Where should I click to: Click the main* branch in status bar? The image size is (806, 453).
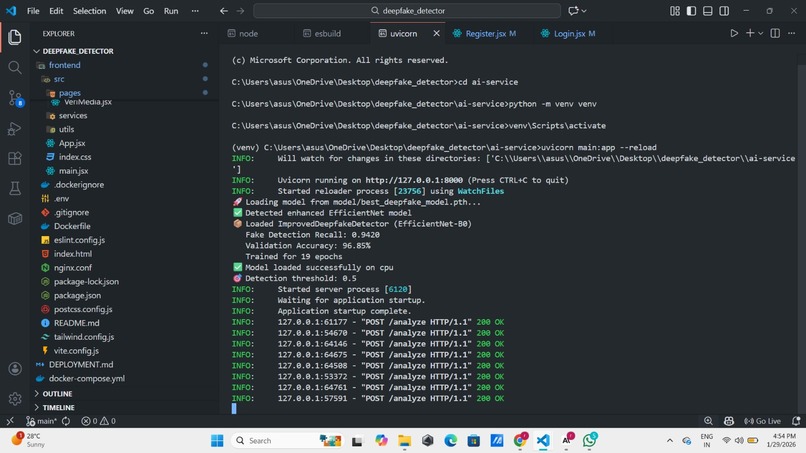point(41,421)
